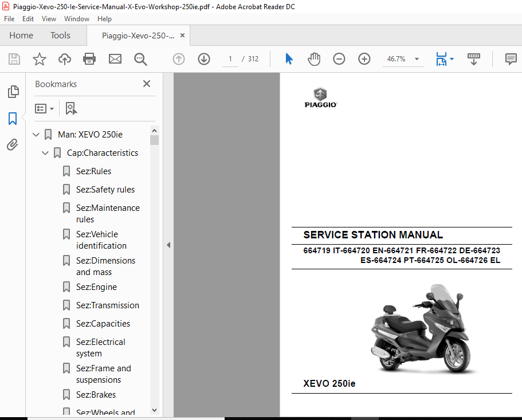522x420 pixels.
Task: Open the View menu
Action: pos(49,19)
